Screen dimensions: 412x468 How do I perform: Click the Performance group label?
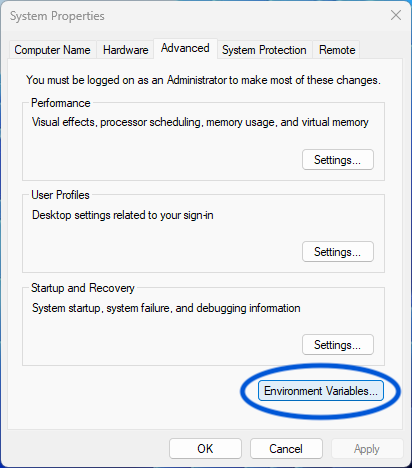click(61, 103)
